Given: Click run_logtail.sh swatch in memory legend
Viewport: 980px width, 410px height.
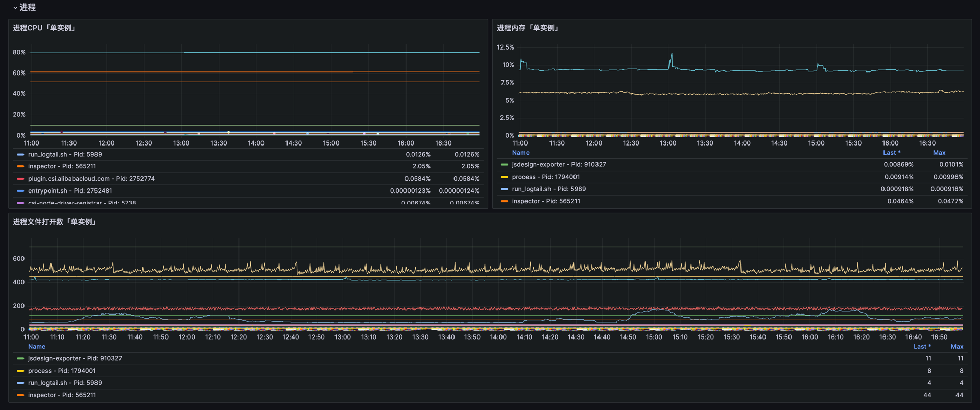Looking at the screenshot, I should click(505, 189).
